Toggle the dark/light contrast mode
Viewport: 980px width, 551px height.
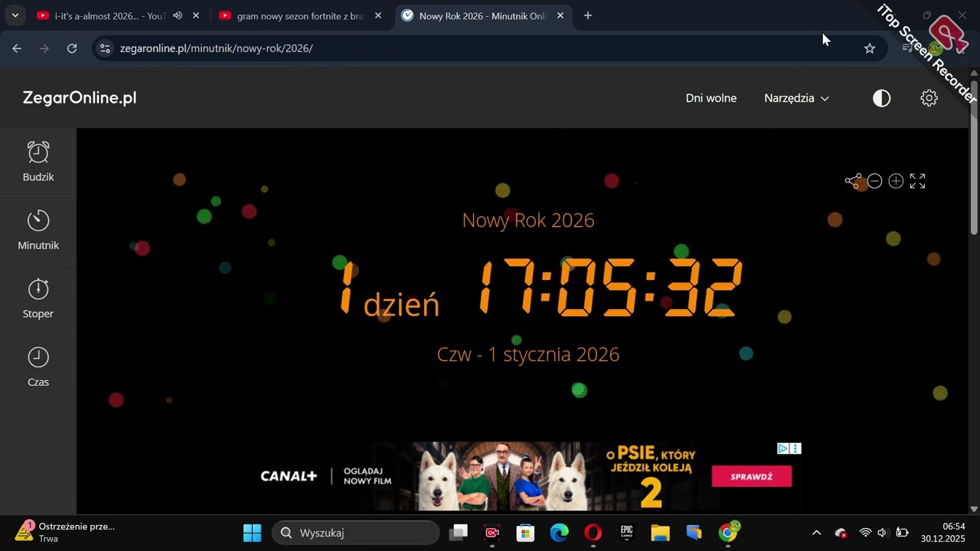point(882,98)
